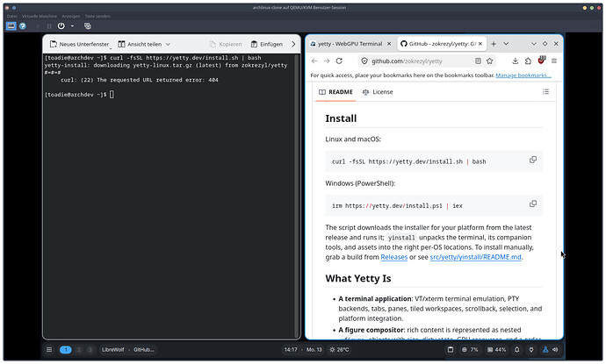Toggle reader view in address bar
This screenshot has width=606, height=364.
478,61
